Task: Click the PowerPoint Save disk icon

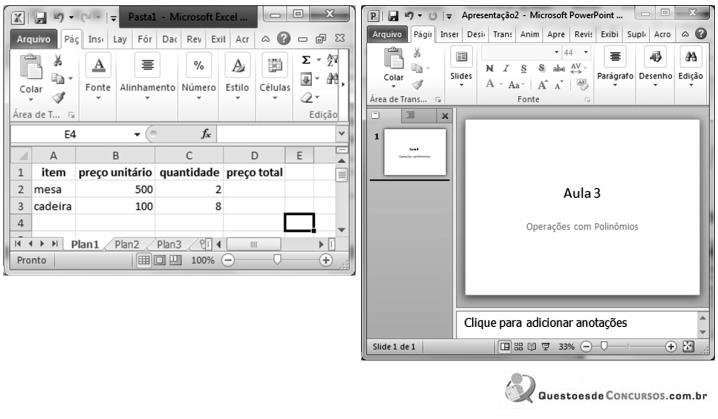Action: 393,16
